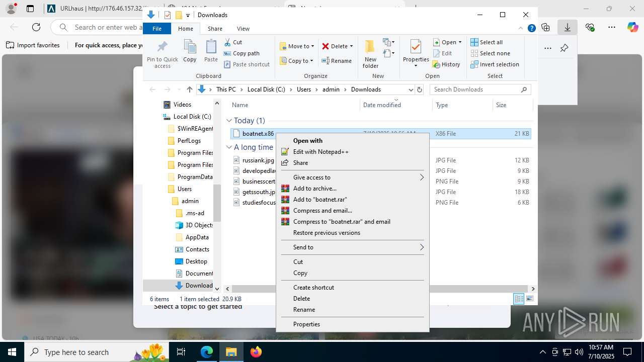Create a New folder
644x362 pixels.
(x=370, y=54)
